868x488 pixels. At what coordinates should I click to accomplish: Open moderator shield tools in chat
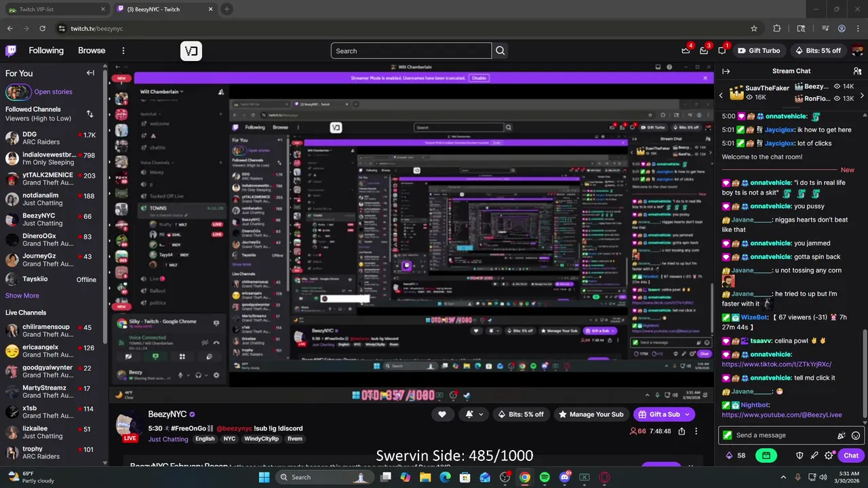[x=800, y=455]
